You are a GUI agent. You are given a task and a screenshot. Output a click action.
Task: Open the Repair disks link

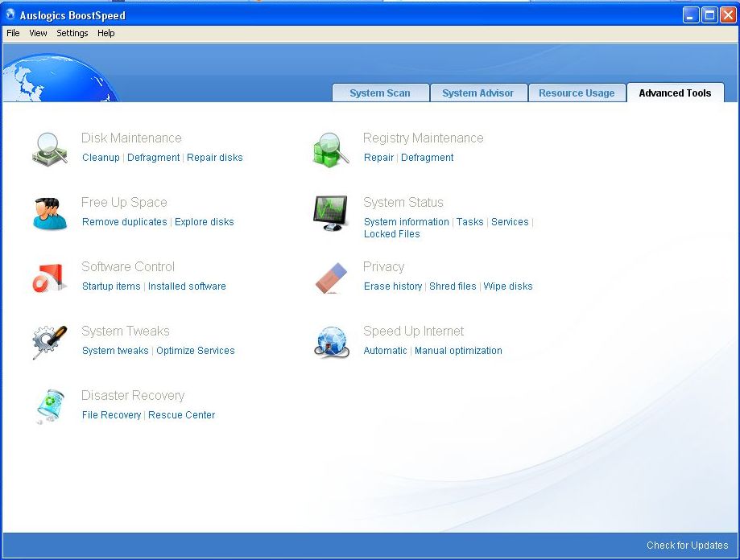coord(215,158)
